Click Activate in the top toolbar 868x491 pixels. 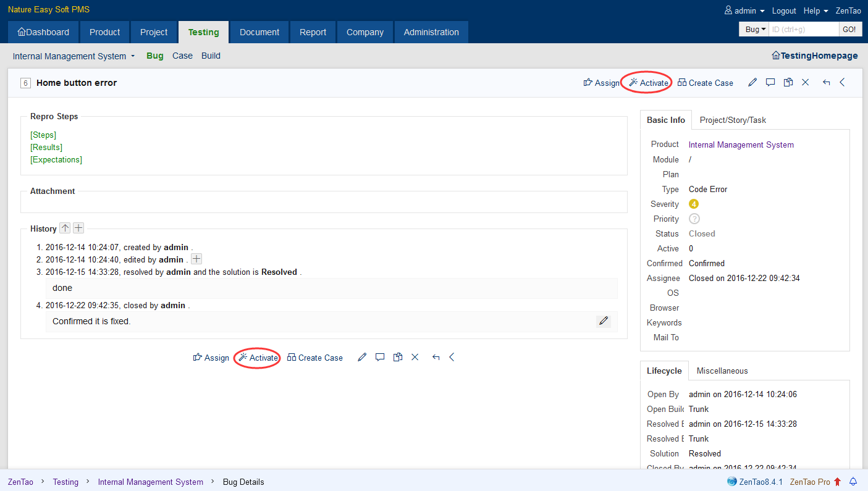tap(648, 83)
